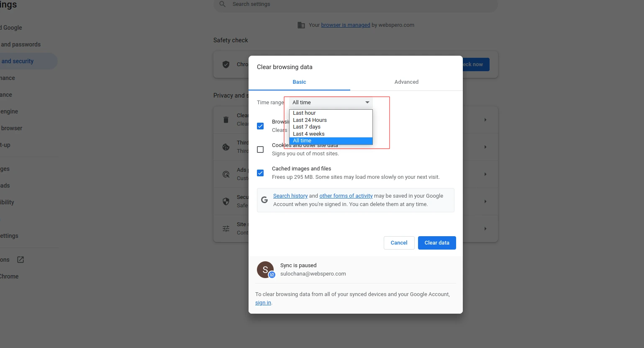Image resolution: width=644 pixels, height=348 pixels.
Task: Click the Ads privacy icon
Action: [226, 174]
